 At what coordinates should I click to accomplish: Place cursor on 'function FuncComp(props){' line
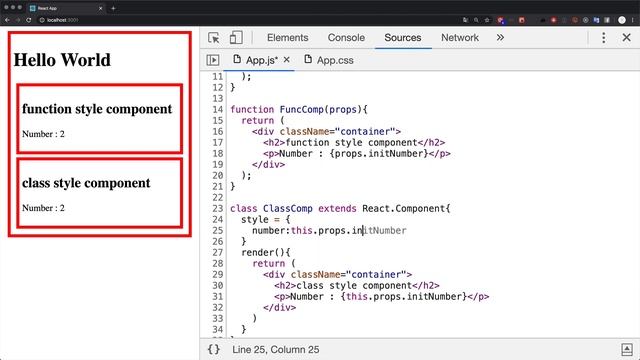click(299, 109)
